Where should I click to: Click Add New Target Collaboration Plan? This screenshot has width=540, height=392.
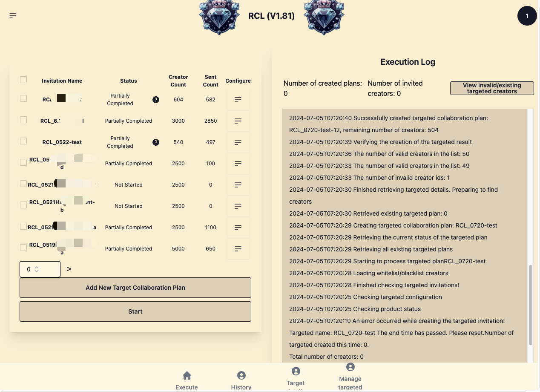(x=135, y=288)
